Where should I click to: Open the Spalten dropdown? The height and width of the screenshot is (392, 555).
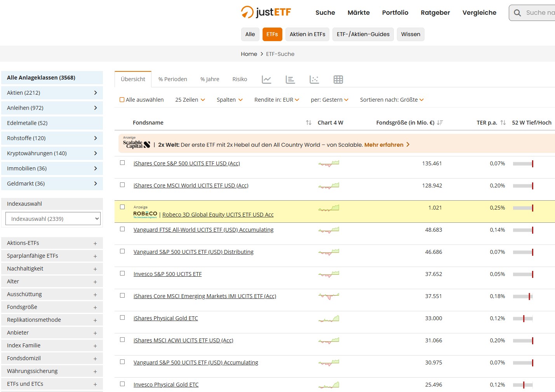pos(230,100)
